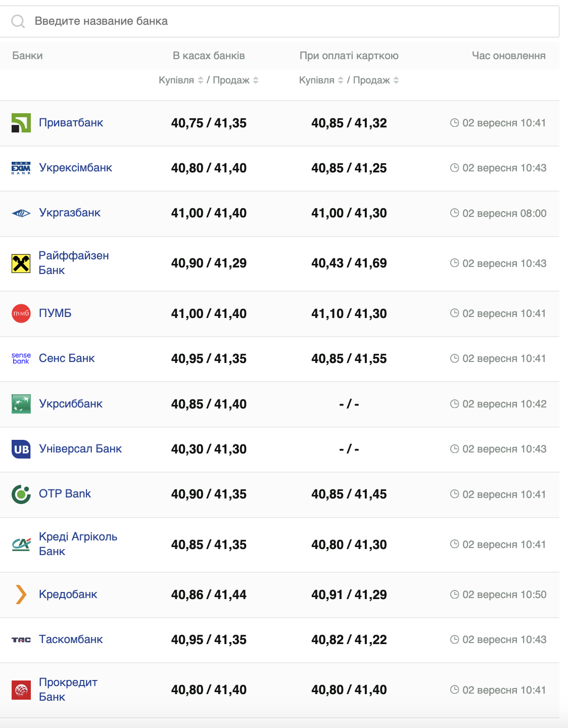
Task: Click the Universal Bank UB logo
Action: (x=21, y=449)
